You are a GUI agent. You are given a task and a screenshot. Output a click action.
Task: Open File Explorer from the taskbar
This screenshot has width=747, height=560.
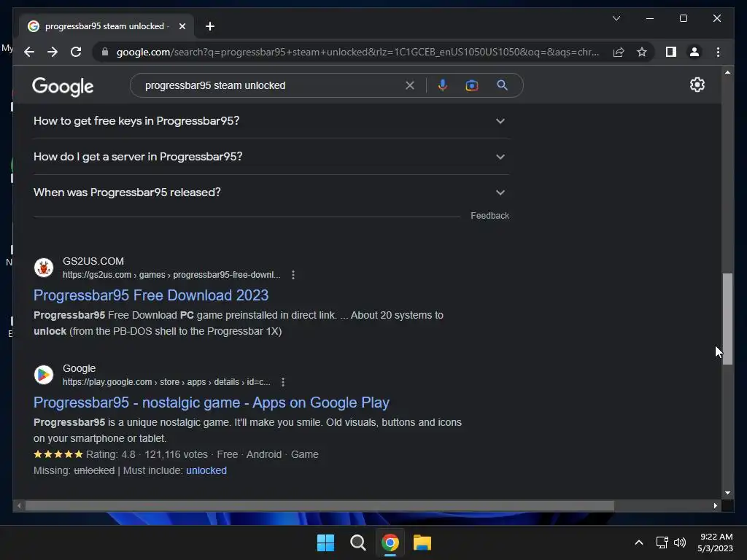tap(422, 542)
